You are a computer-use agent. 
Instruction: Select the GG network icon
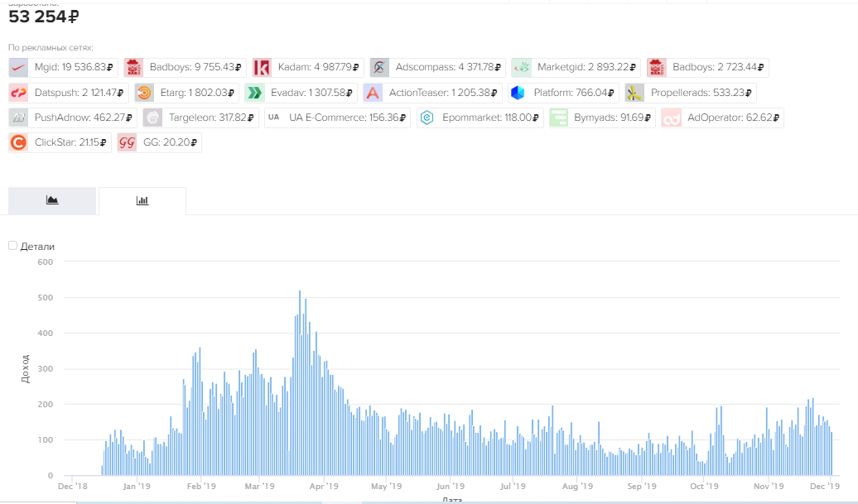(127, 142)
